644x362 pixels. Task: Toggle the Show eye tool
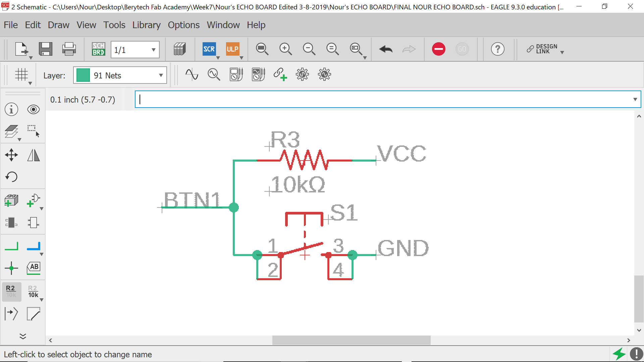pos(34,110)
